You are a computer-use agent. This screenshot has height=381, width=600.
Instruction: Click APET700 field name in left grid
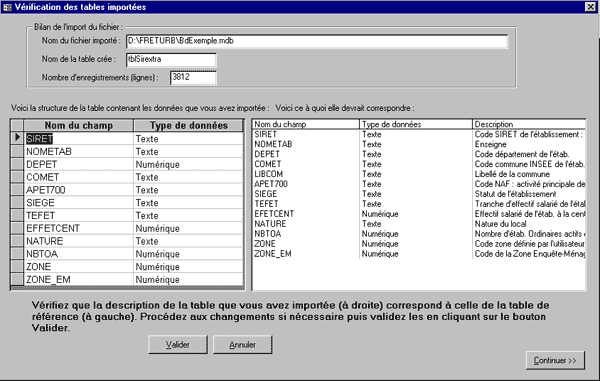[x=78, y=190]
